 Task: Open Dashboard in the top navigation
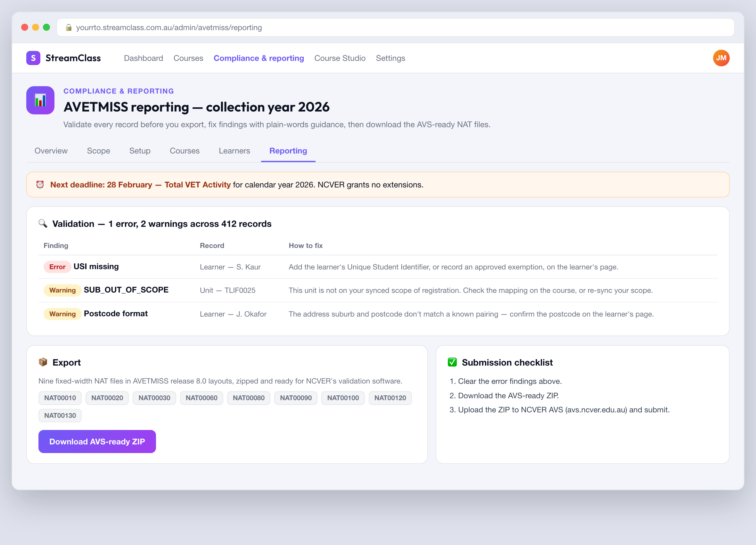tap(143, 58)
